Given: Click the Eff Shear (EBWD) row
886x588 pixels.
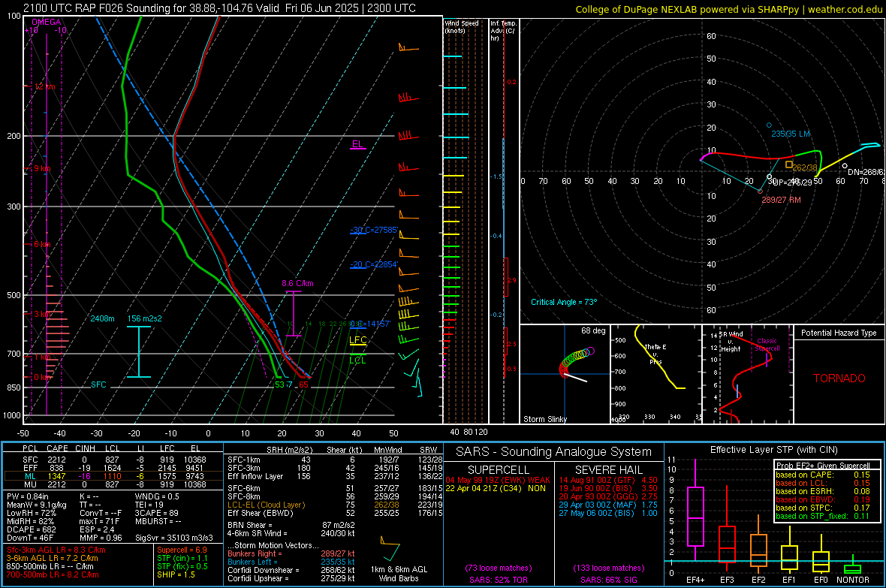Looking at the screenshot, I should (x=335, y=513).
